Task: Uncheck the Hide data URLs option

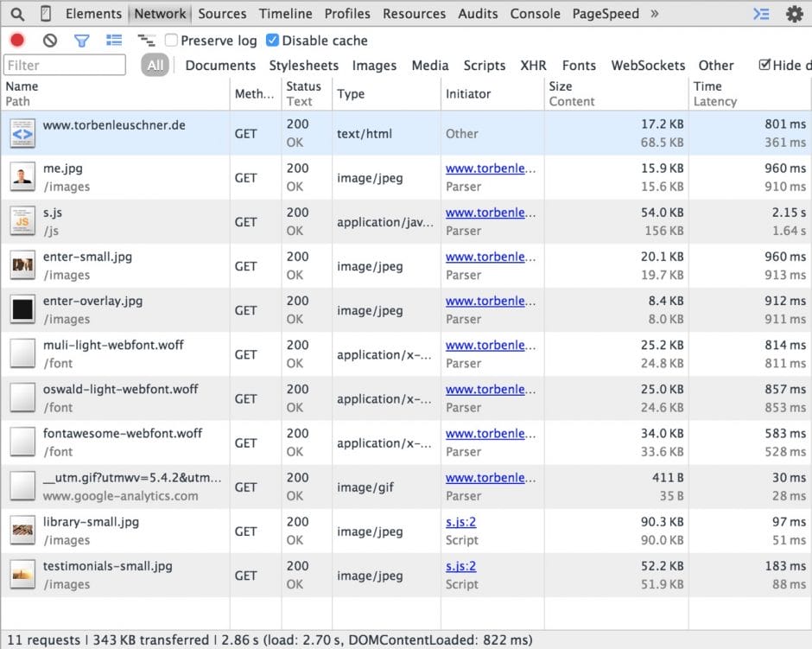Action: [x=764, y=65]
